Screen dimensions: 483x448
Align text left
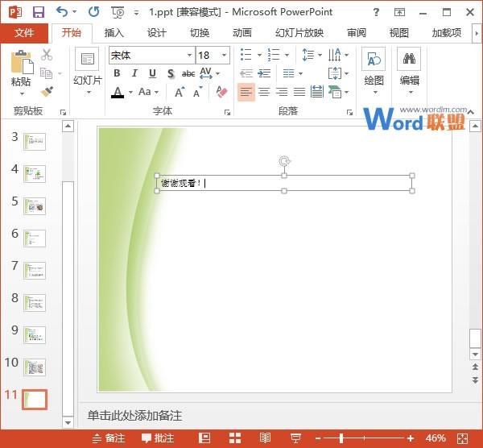[246, 92]
